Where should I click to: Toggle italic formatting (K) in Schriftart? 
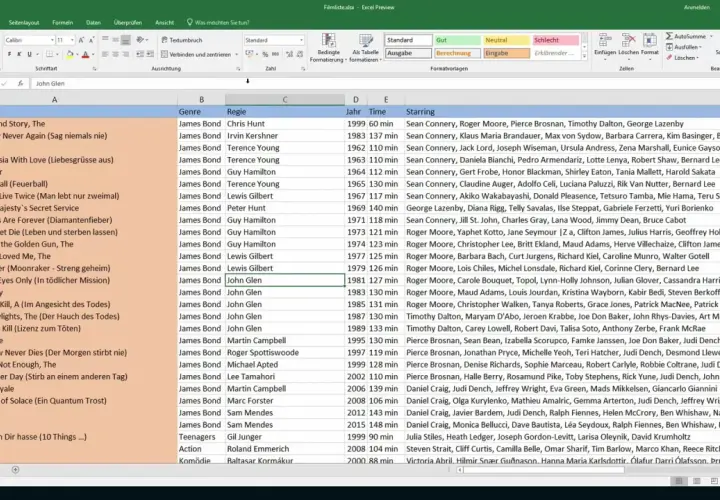pos(19,54)
